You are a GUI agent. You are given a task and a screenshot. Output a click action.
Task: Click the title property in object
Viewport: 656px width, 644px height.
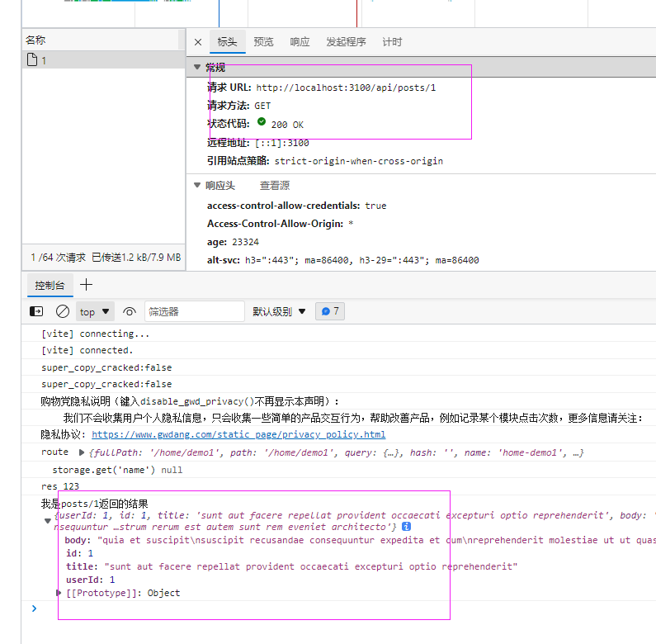click(x=292, y=566)
